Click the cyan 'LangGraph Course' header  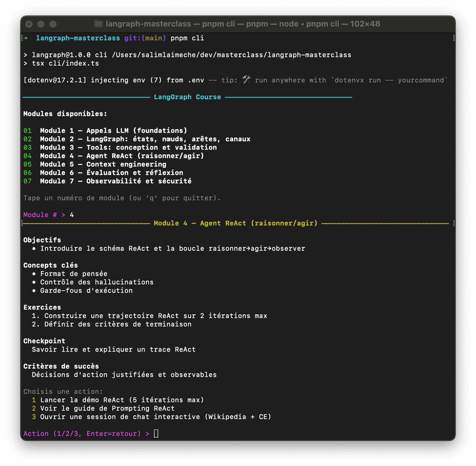pos(187,97)
